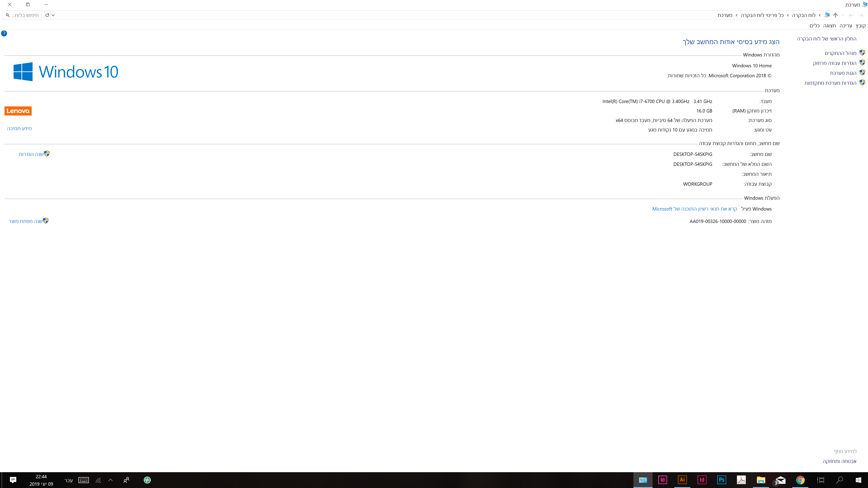This screenshot has height=488, width=868.
Task: Open the כלים menu
Action: [815, 26]
